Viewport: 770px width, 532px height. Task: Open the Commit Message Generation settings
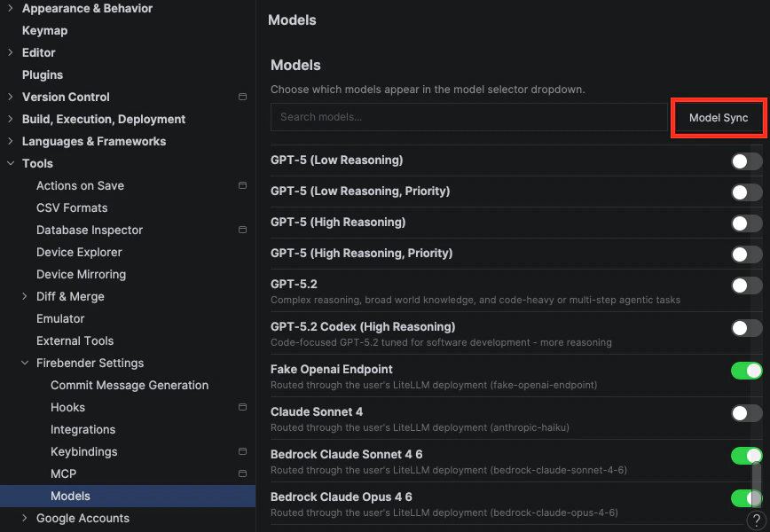(x=130, y=385)
